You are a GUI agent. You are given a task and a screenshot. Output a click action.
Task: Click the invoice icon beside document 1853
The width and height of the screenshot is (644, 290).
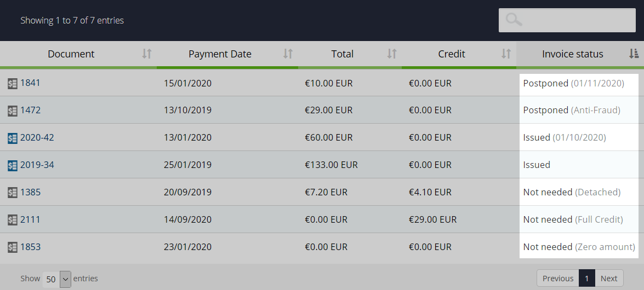click(13, 247)
